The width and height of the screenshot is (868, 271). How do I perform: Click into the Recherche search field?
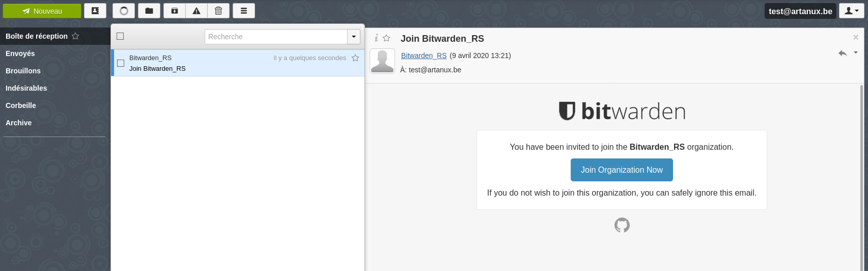pyautogui.click(x=276, y=37)
